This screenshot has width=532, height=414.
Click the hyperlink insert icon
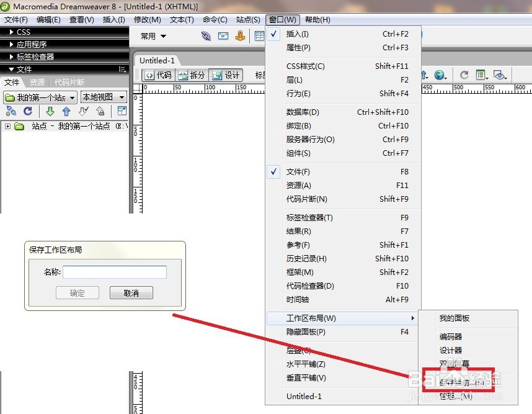206,35
